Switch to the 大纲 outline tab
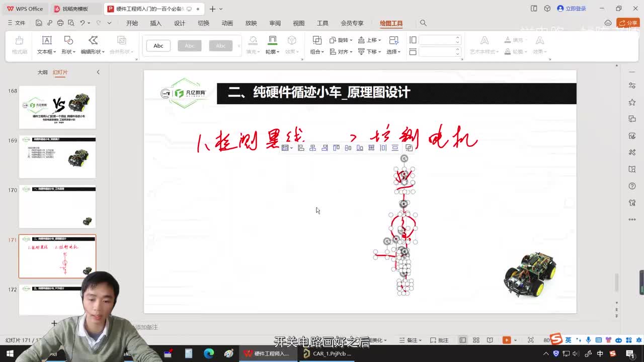The image size is (644, 362). 43,72
